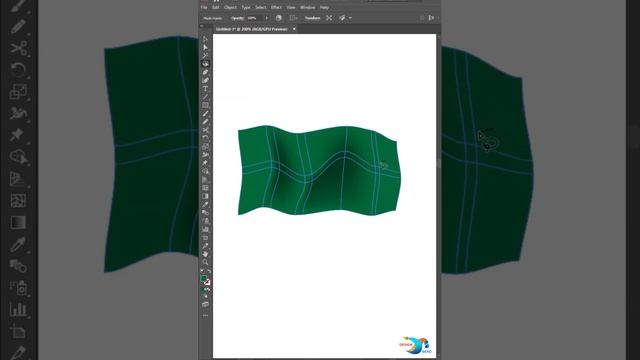Viewport: 640px width, 360px height.
Task: Open the Help menu
Action: pos(324,7)
